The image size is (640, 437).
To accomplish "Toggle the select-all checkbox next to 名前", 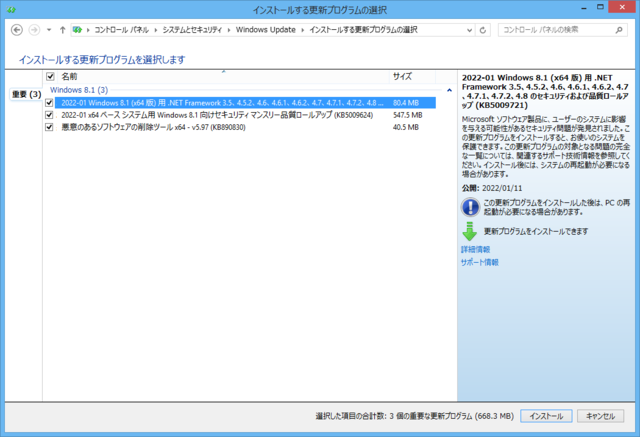I will tap(50, 76).
